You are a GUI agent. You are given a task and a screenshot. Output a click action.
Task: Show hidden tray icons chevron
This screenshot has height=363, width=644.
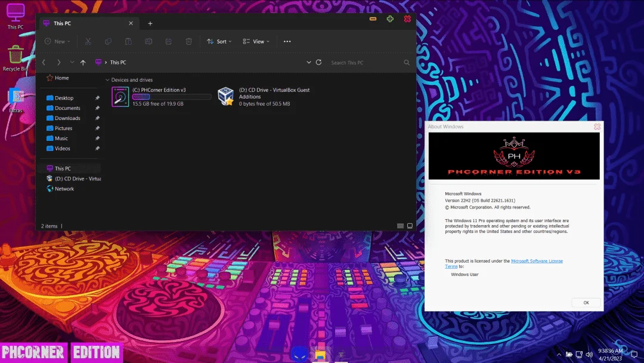coord(559,355)
